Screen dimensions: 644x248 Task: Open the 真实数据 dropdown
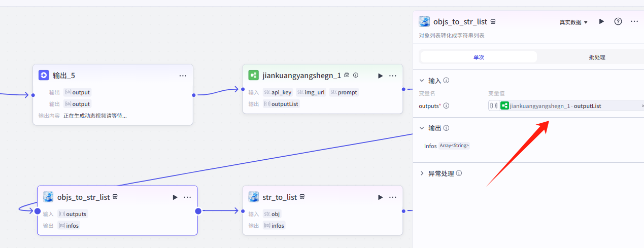(573, 22)
